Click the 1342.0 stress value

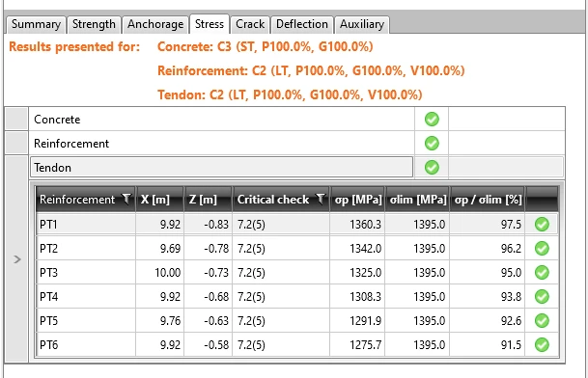[357, 249]
